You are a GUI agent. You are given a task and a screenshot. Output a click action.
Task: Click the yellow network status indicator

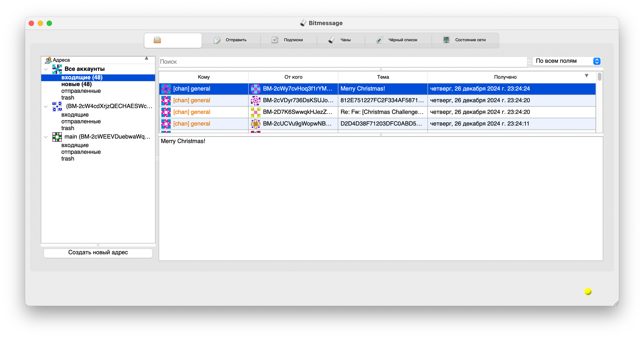tap(588, 292)
